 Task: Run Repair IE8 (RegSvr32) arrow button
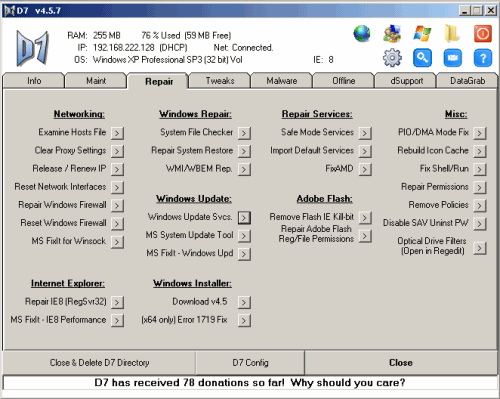pyautogui.click(x=117, y=302)
